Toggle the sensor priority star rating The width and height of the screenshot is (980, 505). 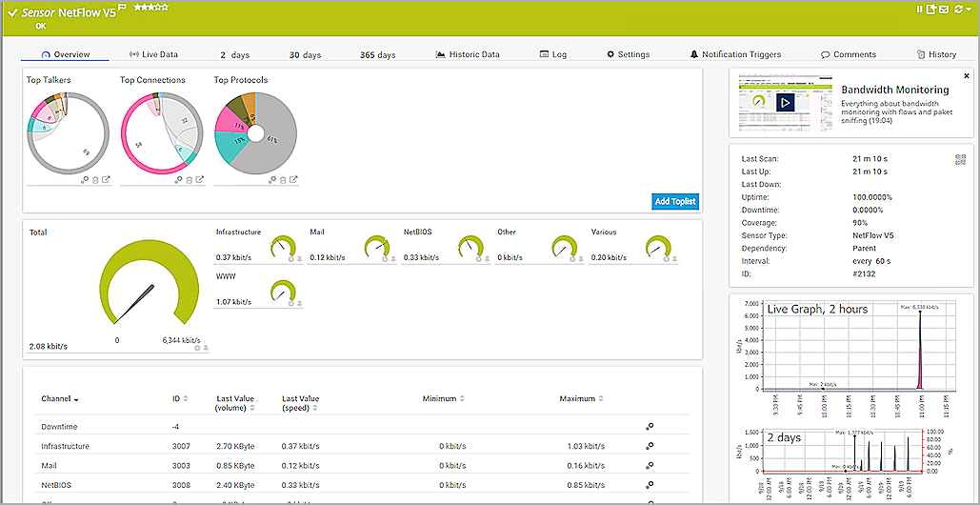point(151,7)
